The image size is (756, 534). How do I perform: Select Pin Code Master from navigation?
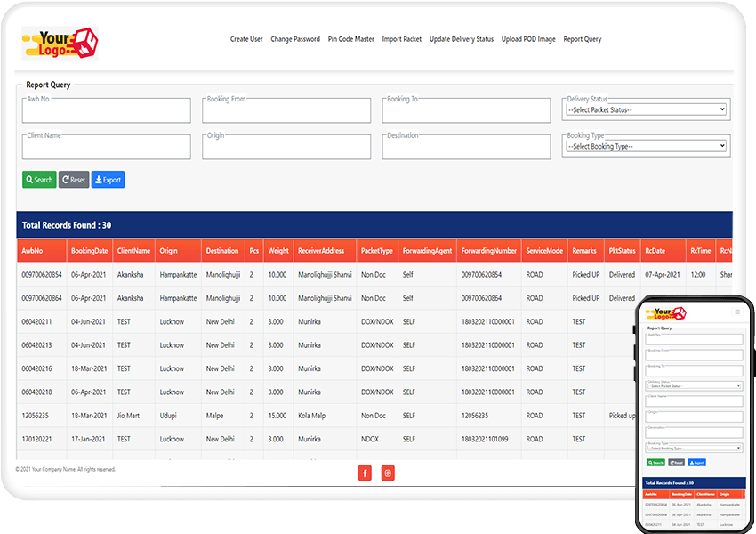(350, 39)
